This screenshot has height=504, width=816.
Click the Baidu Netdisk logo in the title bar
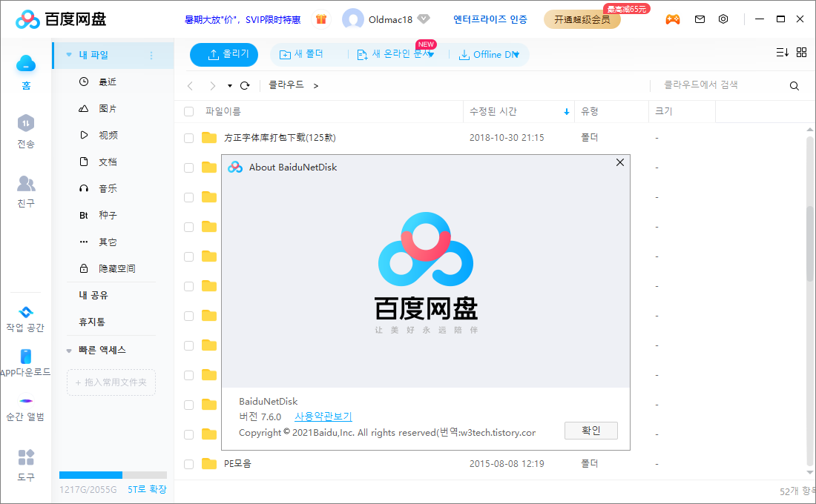click(60, 19)
